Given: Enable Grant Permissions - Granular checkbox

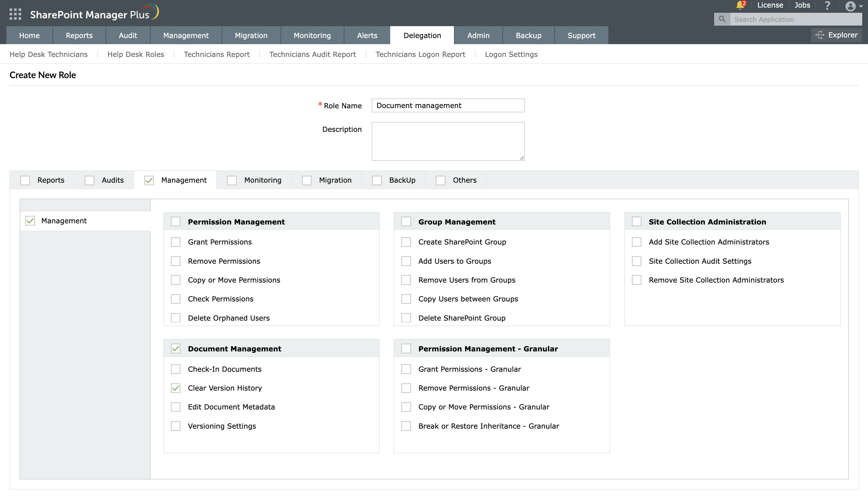Looking at the screenshot, I should click(406, 369).
